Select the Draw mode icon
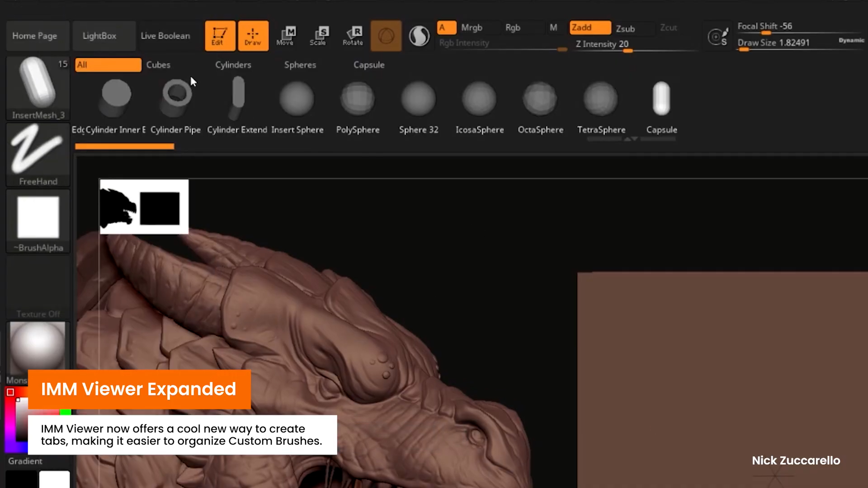 click(253, 36)
